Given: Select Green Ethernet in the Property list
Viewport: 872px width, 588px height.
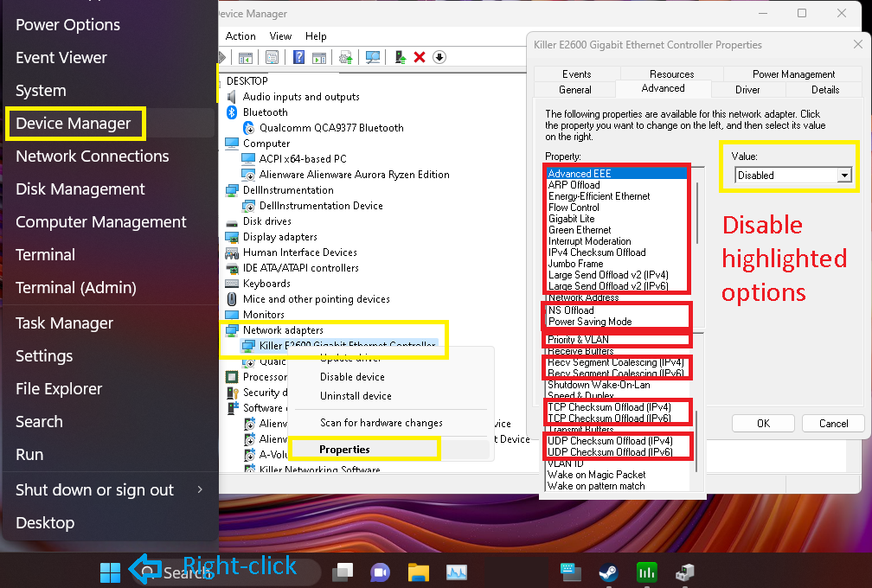Looking at the screenshot, I should [x=580, y=230].
